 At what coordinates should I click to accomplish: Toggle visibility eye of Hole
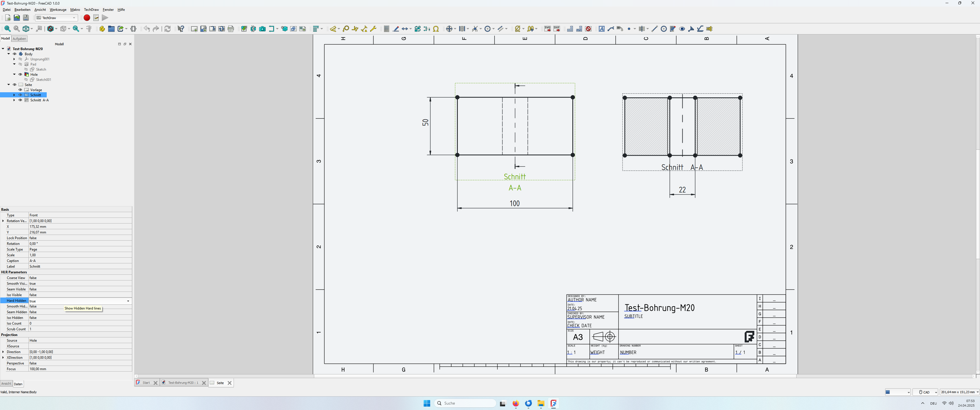coord(20,75)
